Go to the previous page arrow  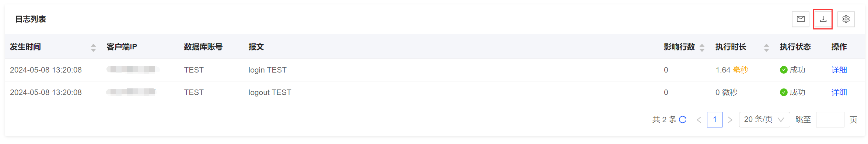(699, 120)
